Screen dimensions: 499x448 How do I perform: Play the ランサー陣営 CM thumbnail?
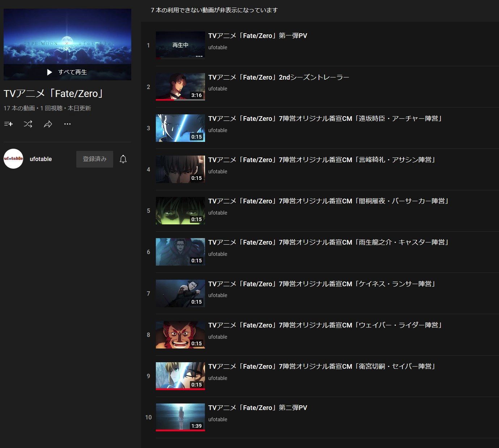[x=180, y=293]
